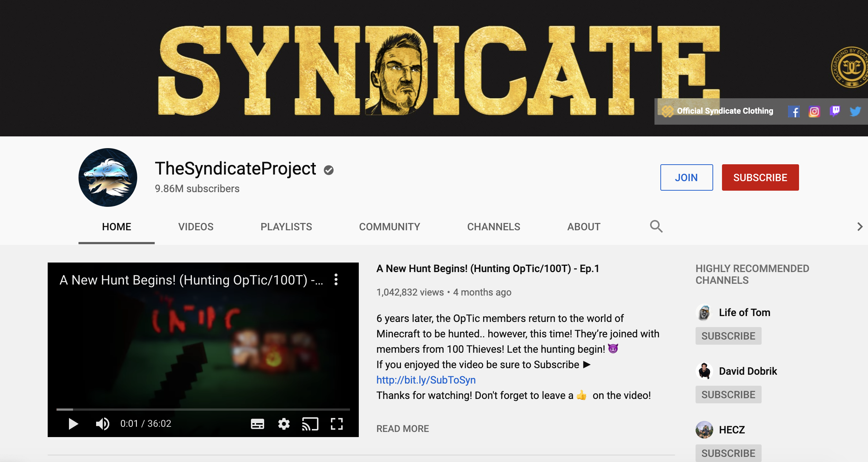Switch to the CHANNELS tab

pyautogui.click(x=494, y=227)
